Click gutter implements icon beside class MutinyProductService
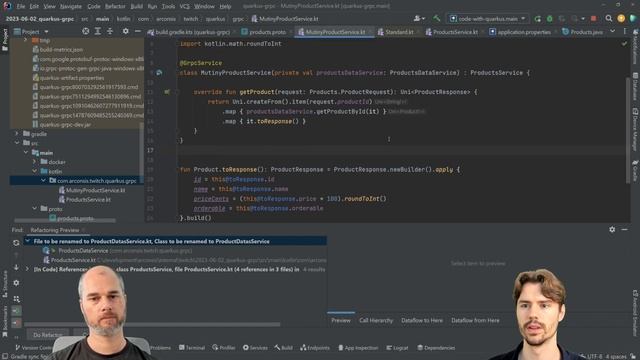The width and height of the screenshot is (640, 360). click(159, 73)
